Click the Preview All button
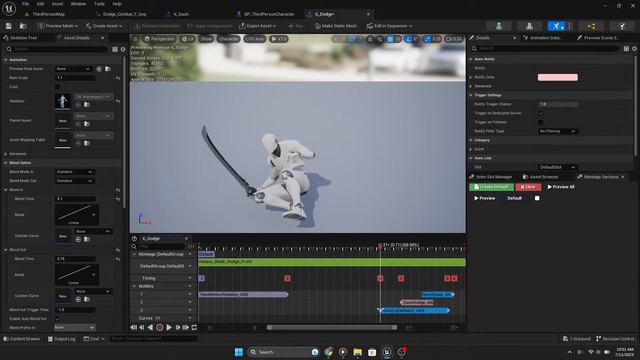 click(x=561, y=187)
